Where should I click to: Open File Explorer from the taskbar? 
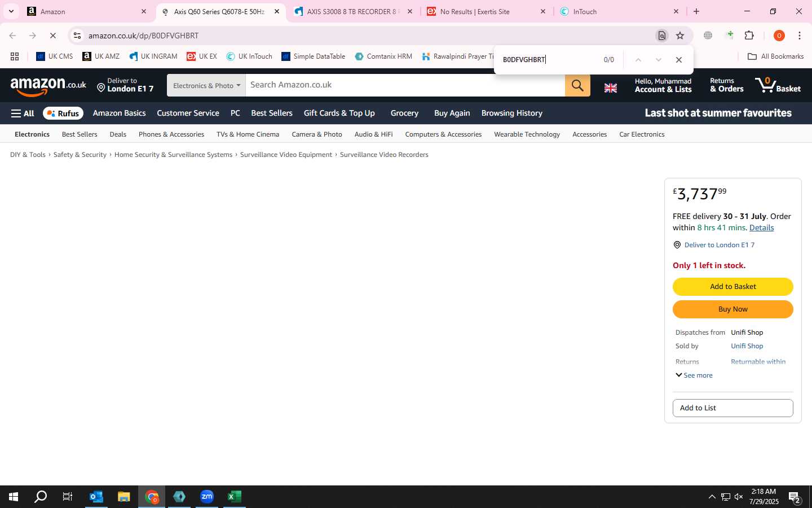click(x=124, y=497)
